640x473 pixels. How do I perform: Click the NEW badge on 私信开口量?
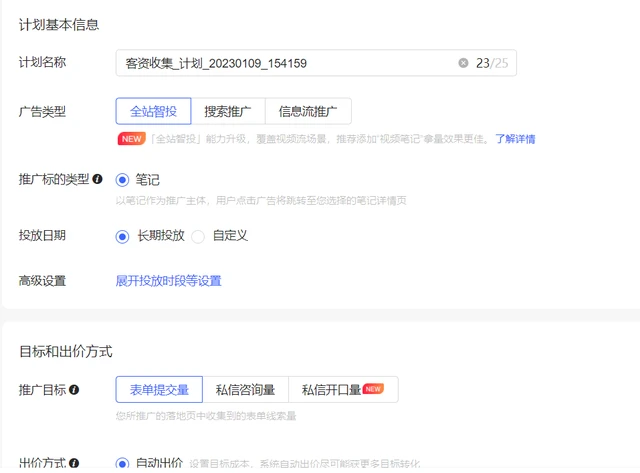pyautogui.click(x=373, y=388)
